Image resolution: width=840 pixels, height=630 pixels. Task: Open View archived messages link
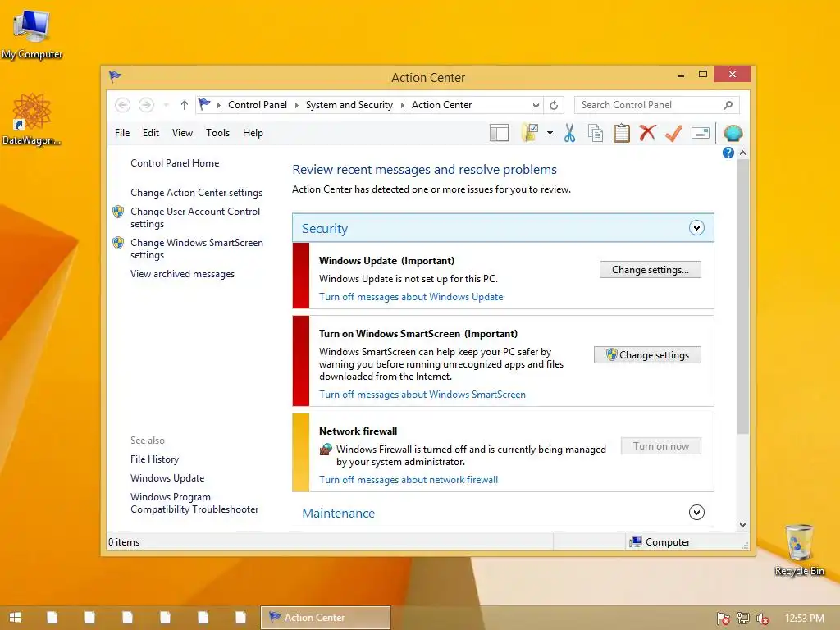tap(182, 274)
